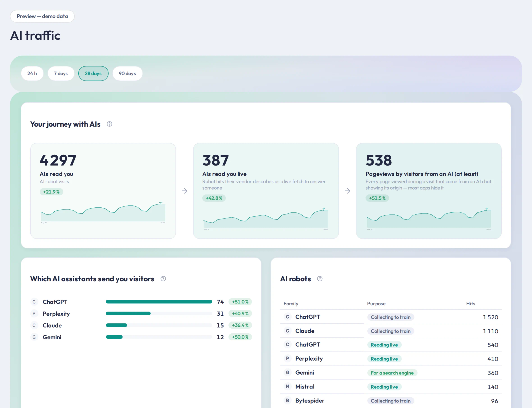Open help icon beside Which AI assistants heading
The width and height of the screenshot is (532, 408).
[163, 279]
